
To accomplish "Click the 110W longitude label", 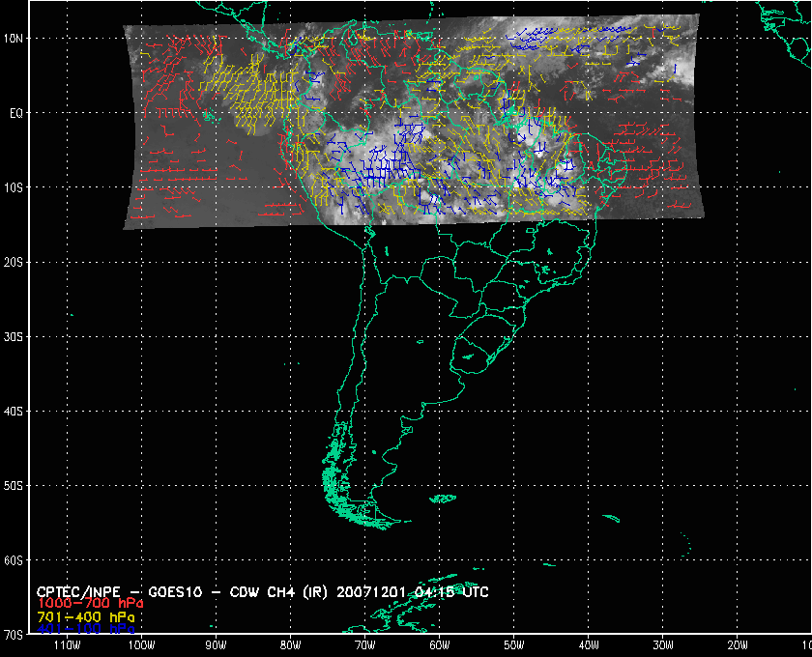I will [67, 645].
